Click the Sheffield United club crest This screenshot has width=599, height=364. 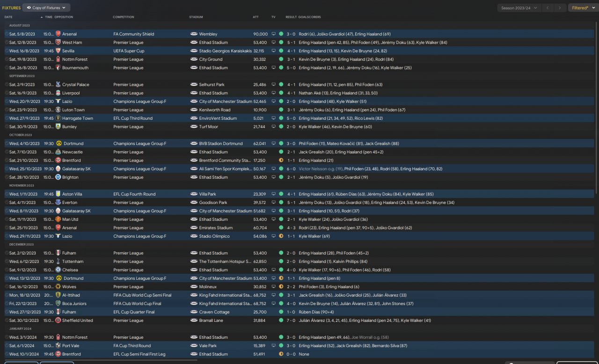(x=58, y=320)
